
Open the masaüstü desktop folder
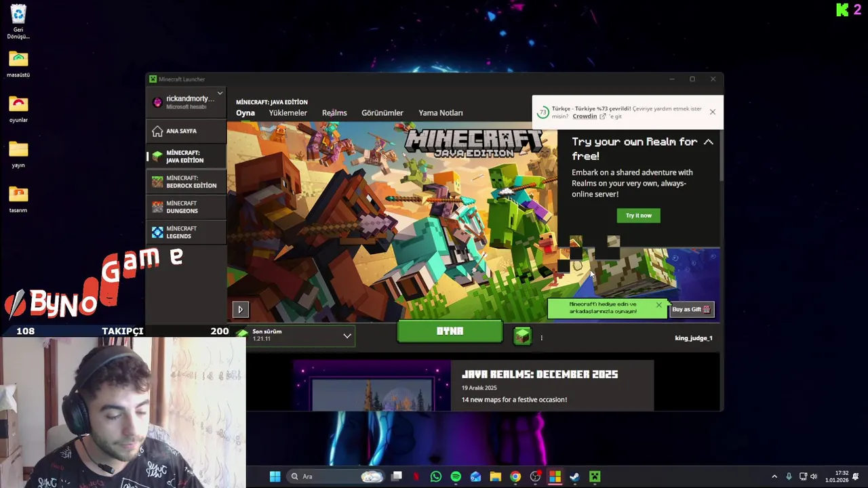click(x=18, y=64)
